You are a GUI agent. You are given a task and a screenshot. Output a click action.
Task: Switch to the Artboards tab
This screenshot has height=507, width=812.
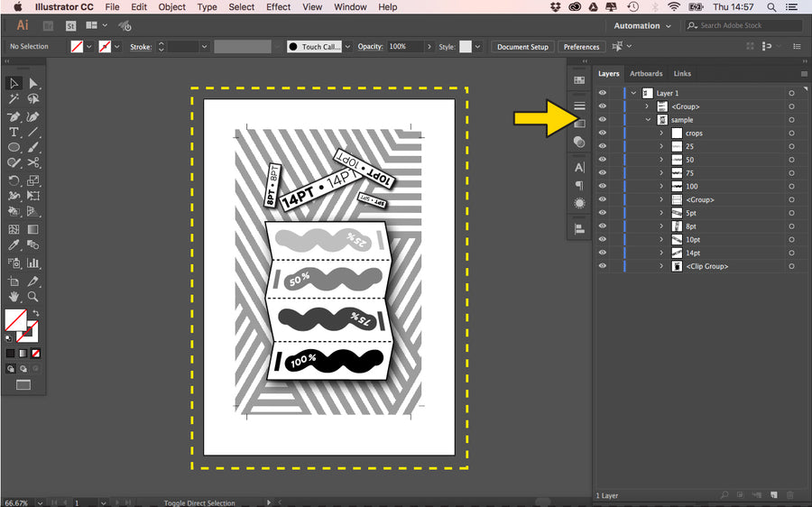click(x=646, y=74)
